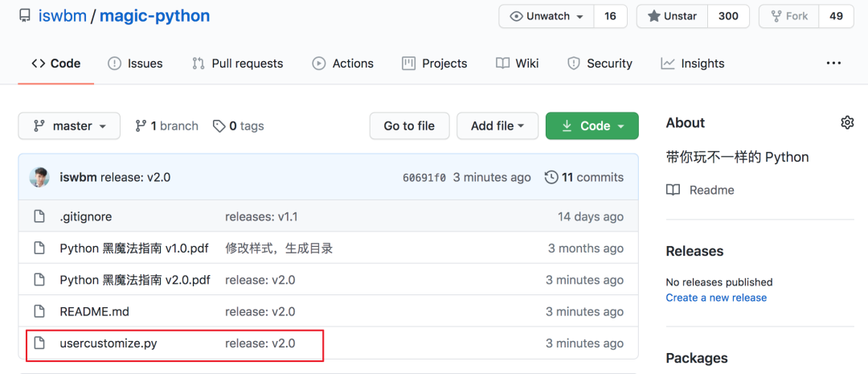Open usercustomize.py row commit release: v2.0

pos(260,343)
